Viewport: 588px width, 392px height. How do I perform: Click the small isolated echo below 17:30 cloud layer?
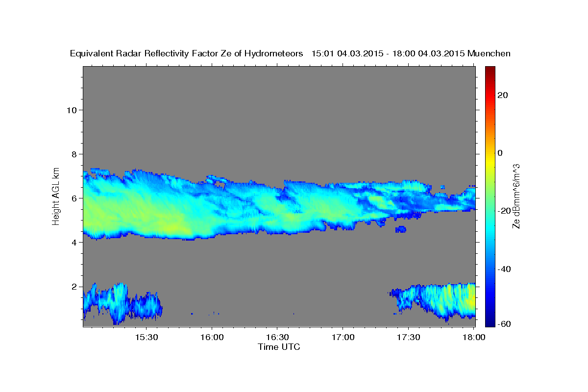tap(401, 229)
